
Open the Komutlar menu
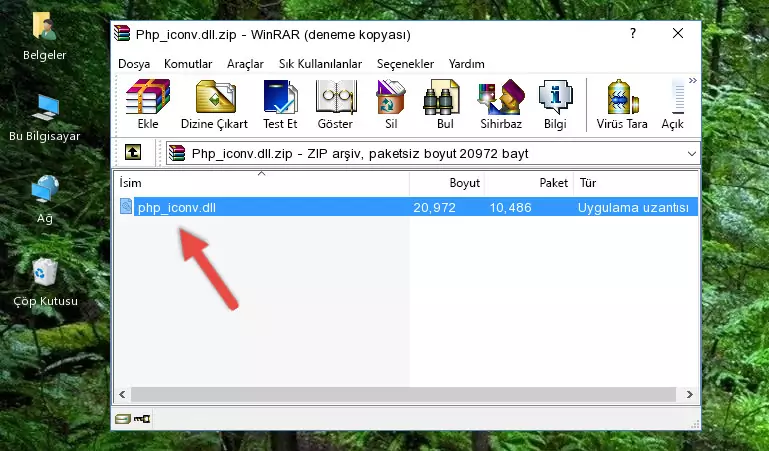188,64
